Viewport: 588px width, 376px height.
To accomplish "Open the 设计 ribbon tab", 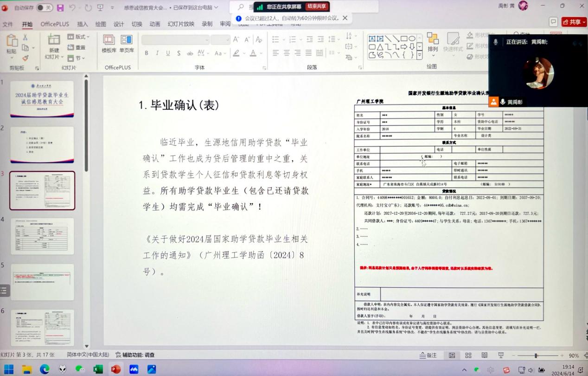I will pyautogui.click(x=119, y=24).
